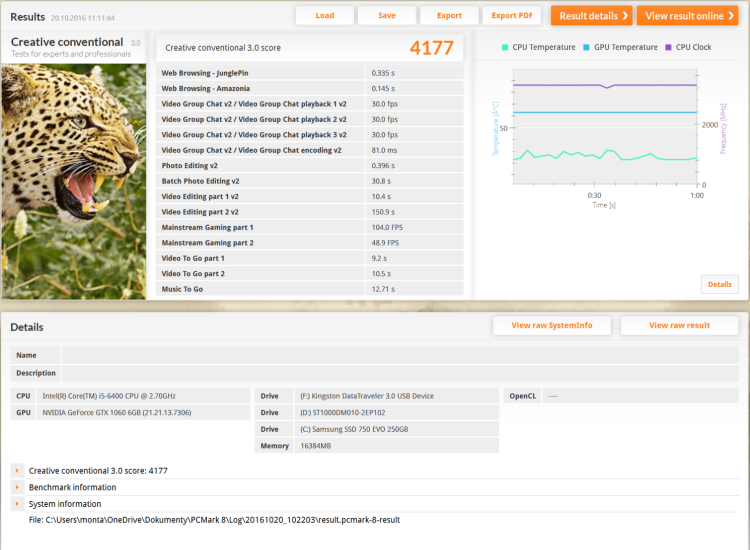Click the Kingston DataTraveler drive entry
The image size is (750, 550).
tap(367, 396)
